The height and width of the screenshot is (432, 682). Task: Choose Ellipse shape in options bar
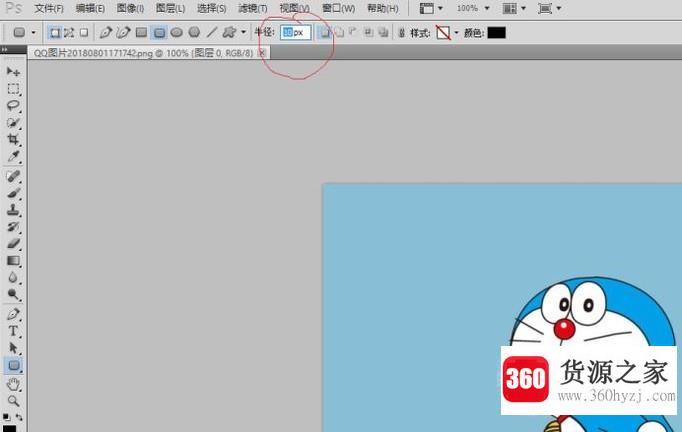177,33
